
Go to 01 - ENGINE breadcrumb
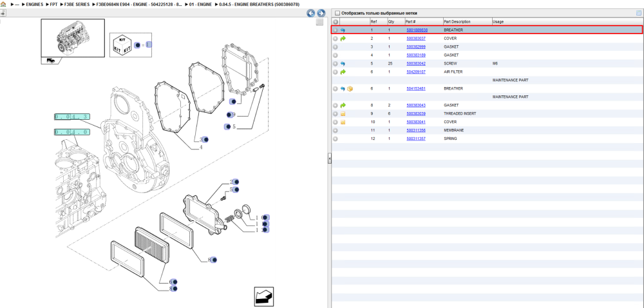click(x=201, y=4)
